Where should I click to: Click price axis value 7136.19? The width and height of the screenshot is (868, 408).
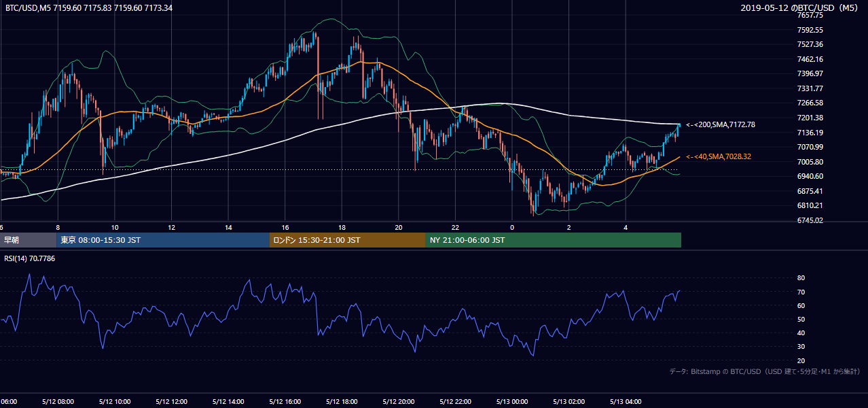[x=810, y=133]
